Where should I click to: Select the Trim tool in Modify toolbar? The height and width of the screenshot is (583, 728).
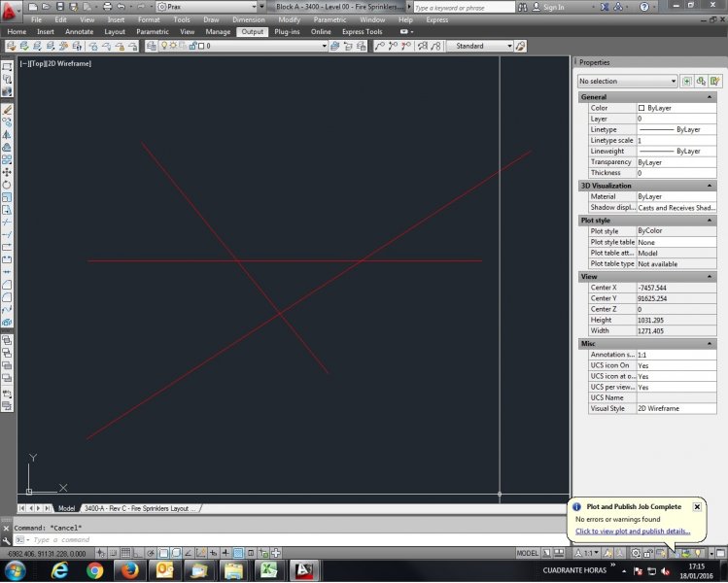click(x=7, y=223)
